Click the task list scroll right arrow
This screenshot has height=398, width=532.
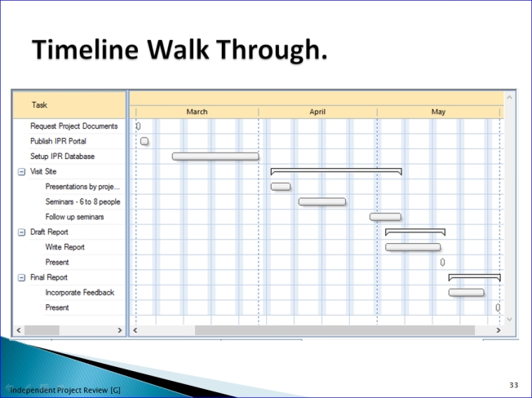pos(121,330)
